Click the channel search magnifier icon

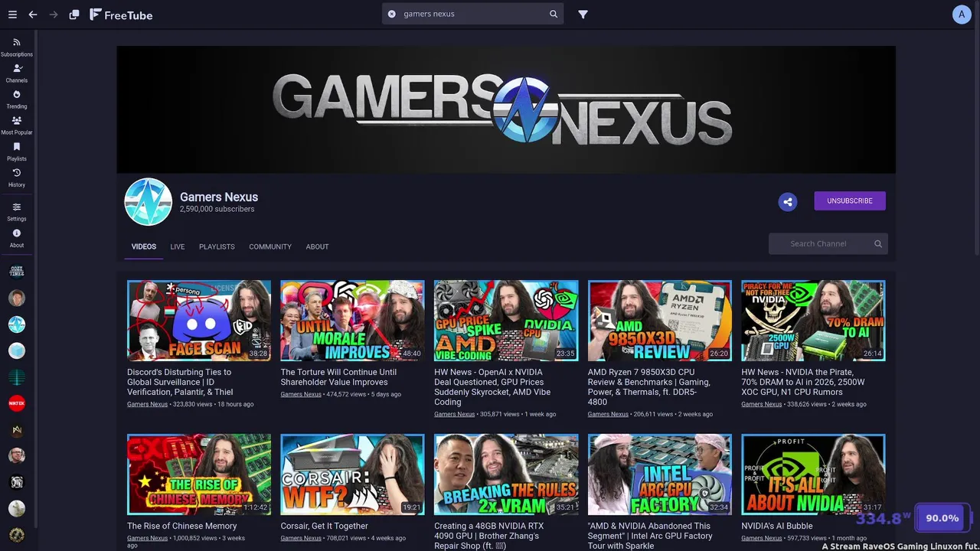point(878,243)
